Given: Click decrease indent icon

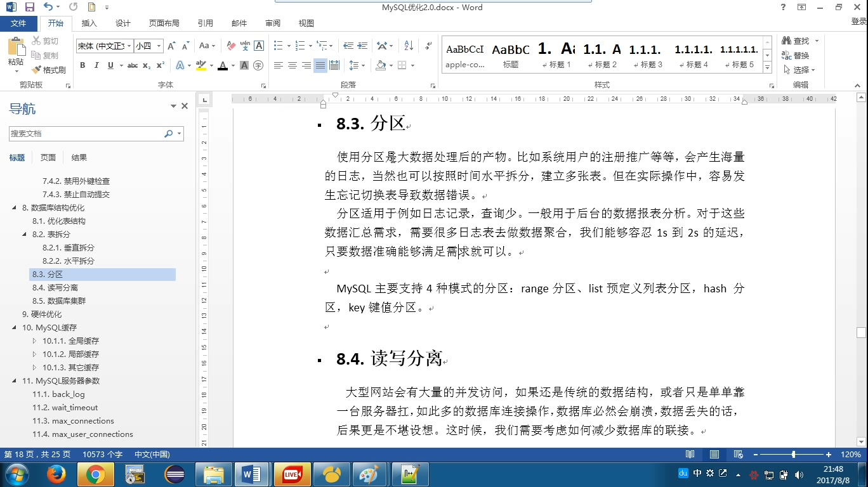Looking at the screenshot, I should click(348, 46).
